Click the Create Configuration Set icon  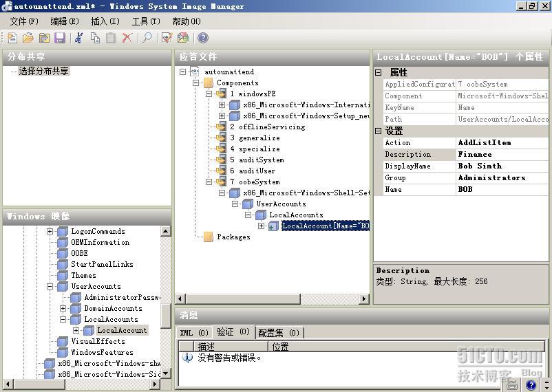pyautogui.click(x=182, y=38)
